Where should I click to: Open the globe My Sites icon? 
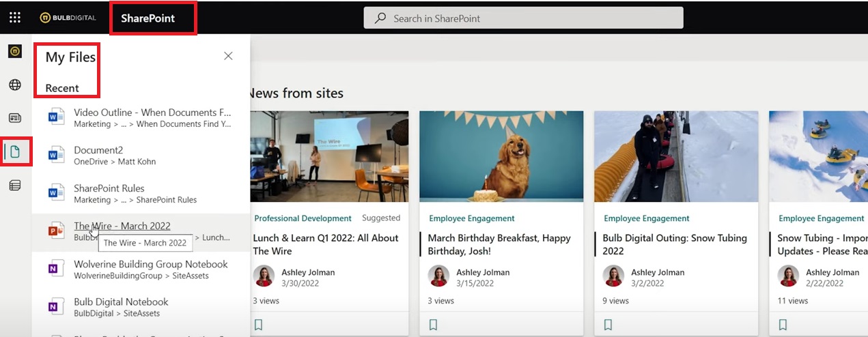(x=15, y=85)
